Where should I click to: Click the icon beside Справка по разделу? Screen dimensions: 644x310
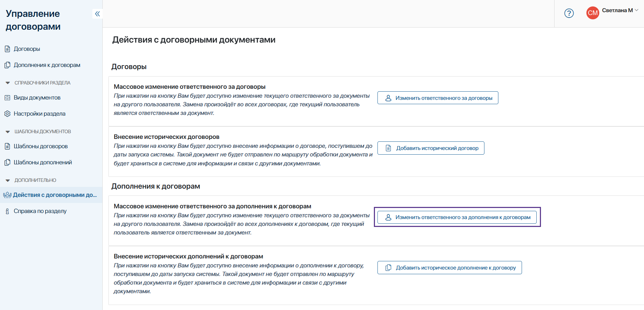pyautogui.click(x=7, y=211)
